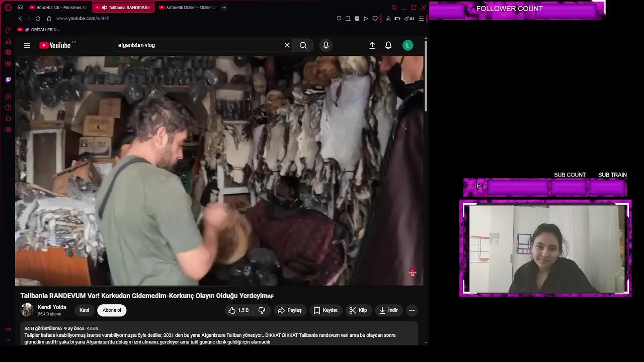Open the ORİTALLERİN bookmark
This screenshot has width=644, height=362.
tap(39, 30)
